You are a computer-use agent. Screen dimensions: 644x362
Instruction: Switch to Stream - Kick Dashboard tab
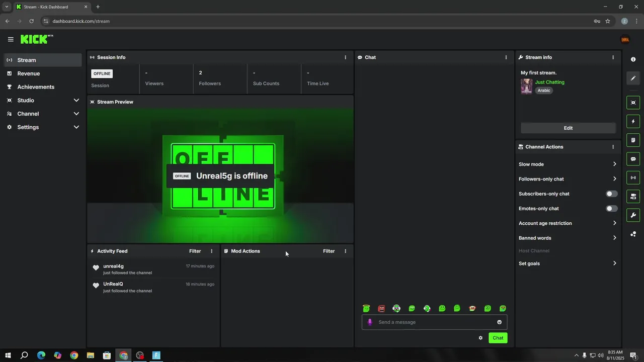click(x=52, y=7)
